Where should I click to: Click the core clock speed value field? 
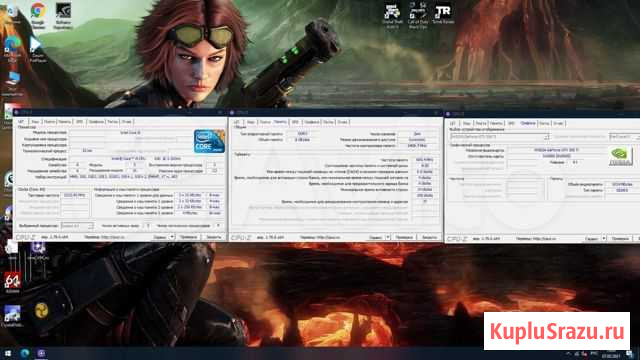coord(74,196)
